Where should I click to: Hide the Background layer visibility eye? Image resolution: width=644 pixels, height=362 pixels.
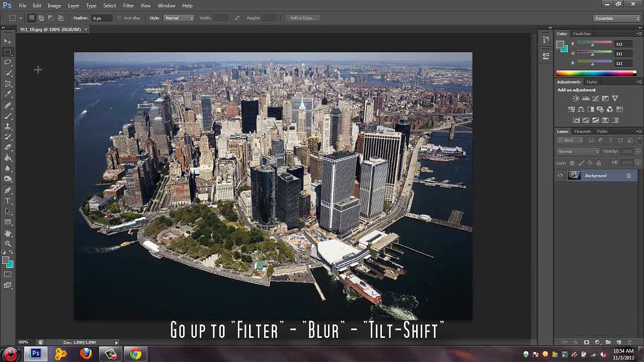coord(560,175)
